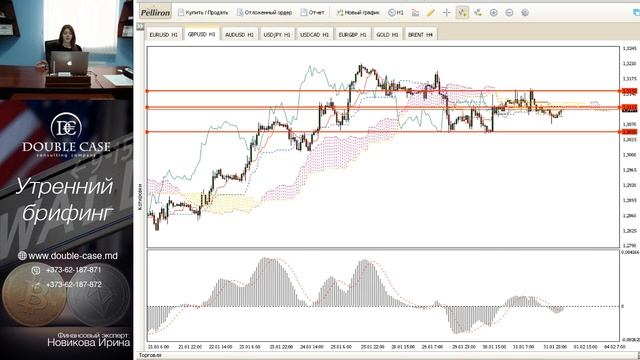Open the H1 timeframe selector
The image size is (640, 360).
(396, 13)
